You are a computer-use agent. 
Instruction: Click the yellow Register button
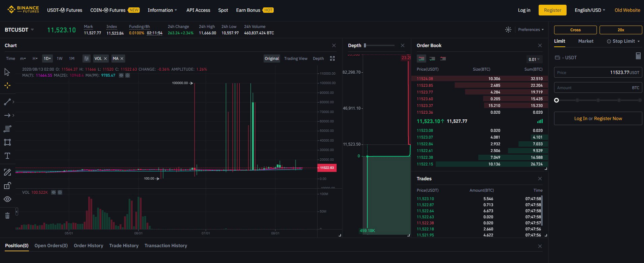click(x=552, y=10)
